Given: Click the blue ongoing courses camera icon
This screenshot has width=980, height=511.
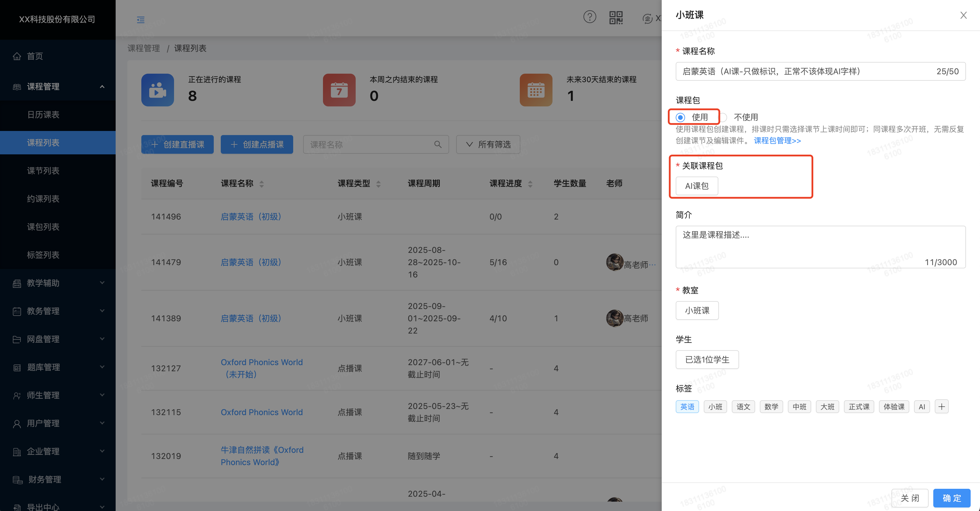Looking at the screenshot, I should [157, 90].
